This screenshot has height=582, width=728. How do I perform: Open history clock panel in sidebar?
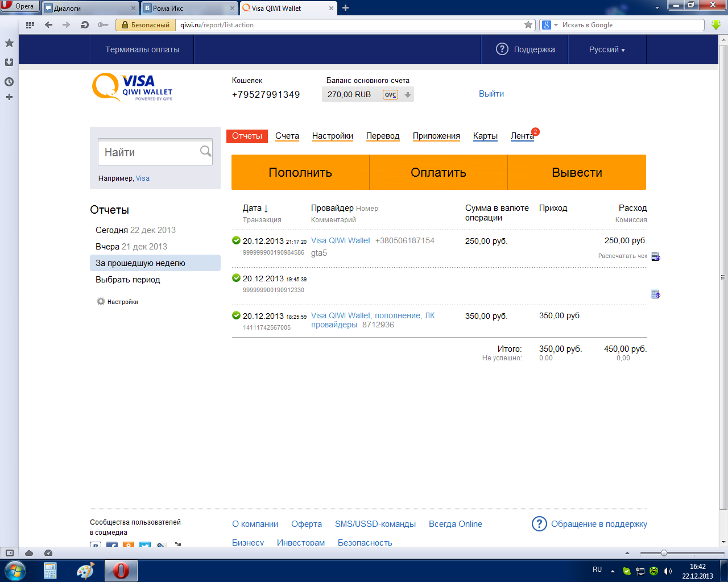[9, 82]
